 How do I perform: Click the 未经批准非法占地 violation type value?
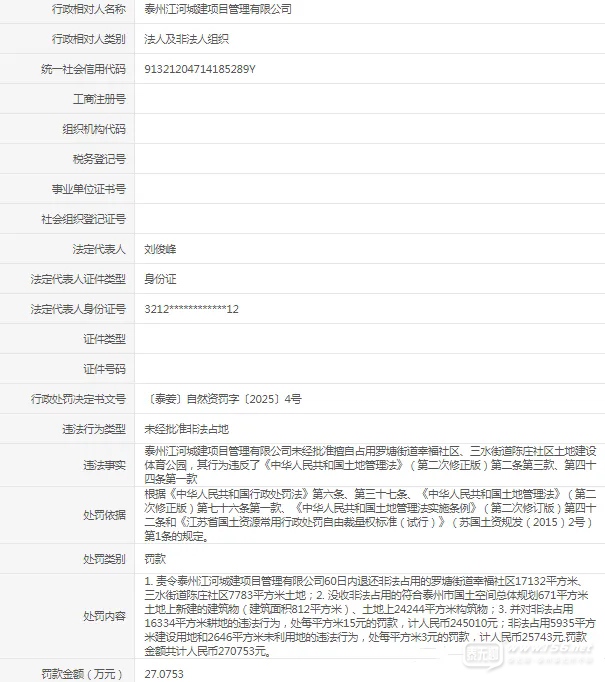186,428
